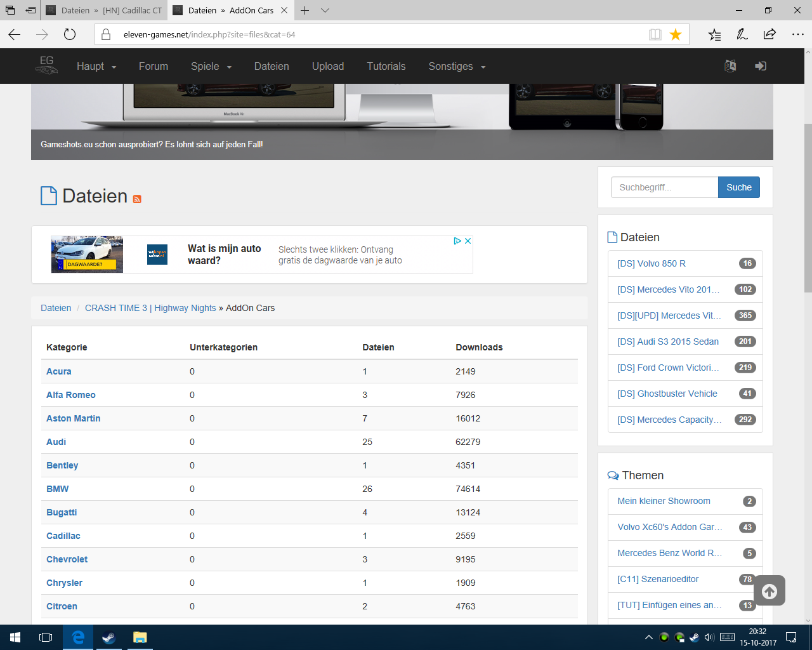812x650 pixels.
Task: Close the AddOn Cars browser tab
Action: pos(284,10)
